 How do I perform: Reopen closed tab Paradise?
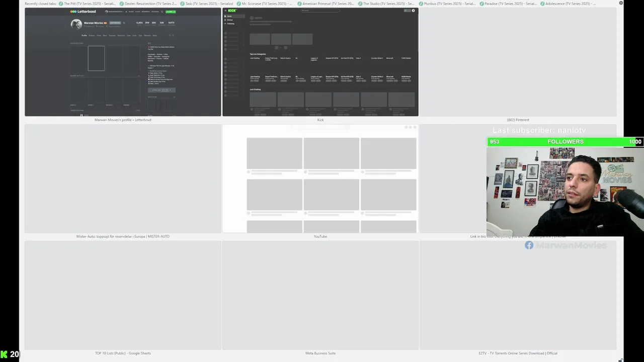pos(508,4)
